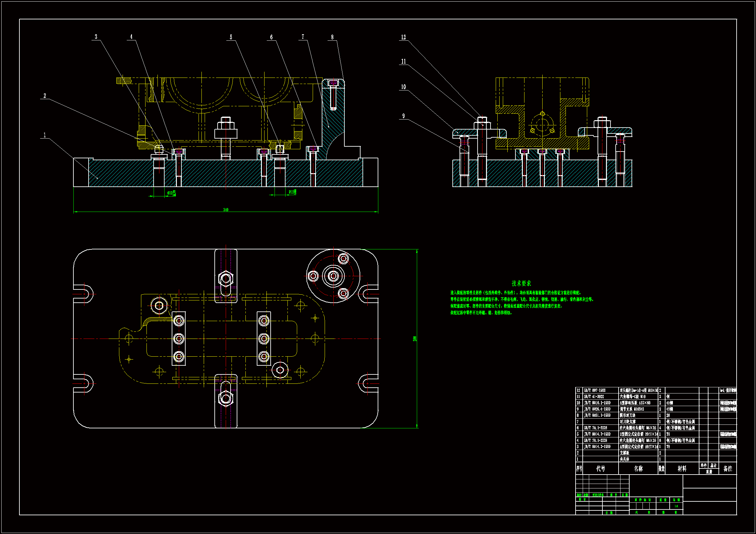Click the 材料 column header cell

[682, 468]
